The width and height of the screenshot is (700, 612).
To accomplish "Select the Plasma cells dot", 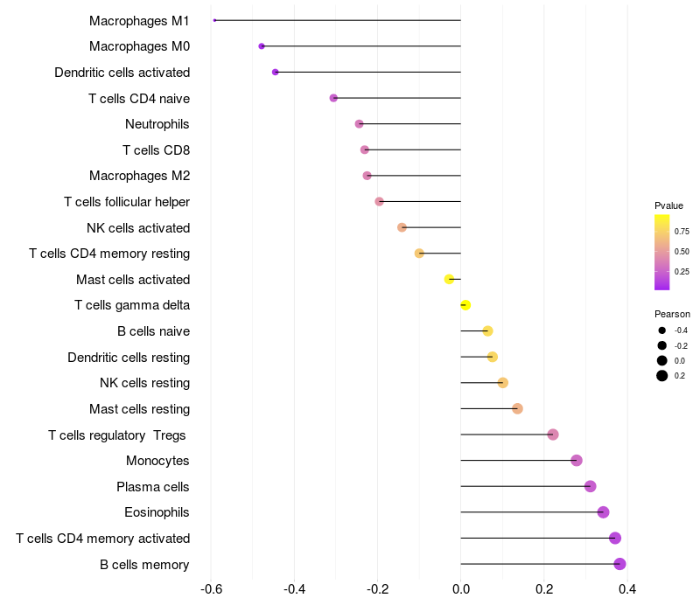I will pyautogui.click(x=590, y=486).
